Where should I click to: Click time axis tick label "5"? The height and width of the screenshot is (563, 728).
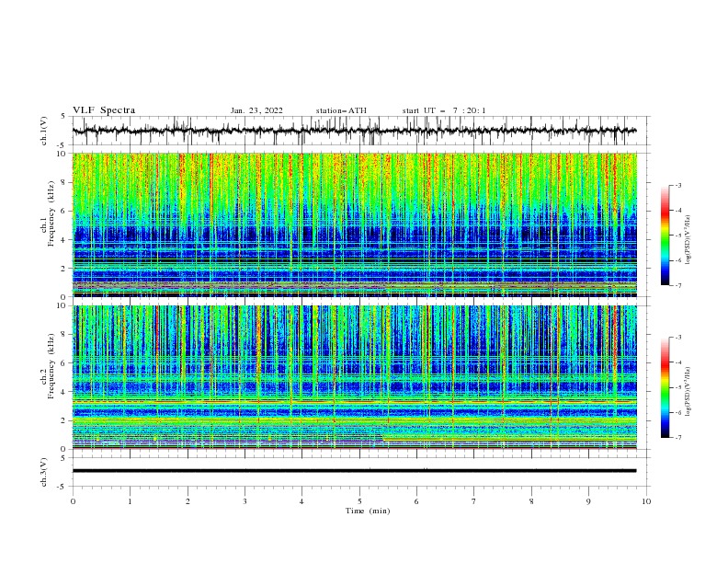(x=359, y=501)
